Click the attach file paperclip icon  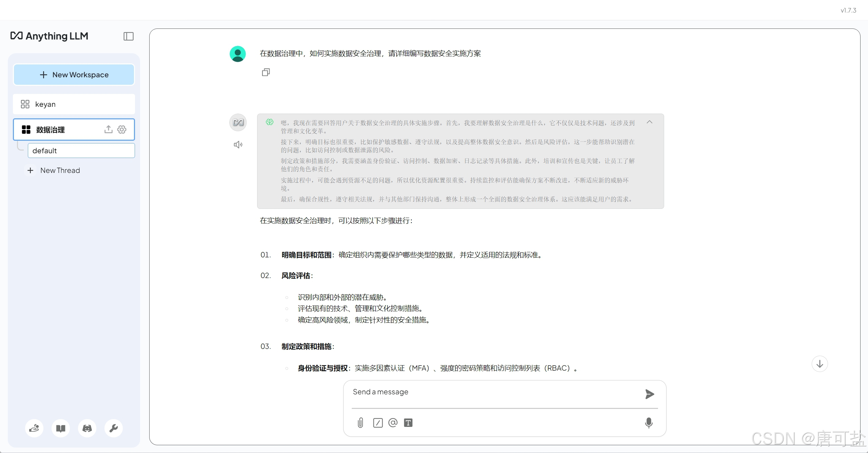pos(360,422)
